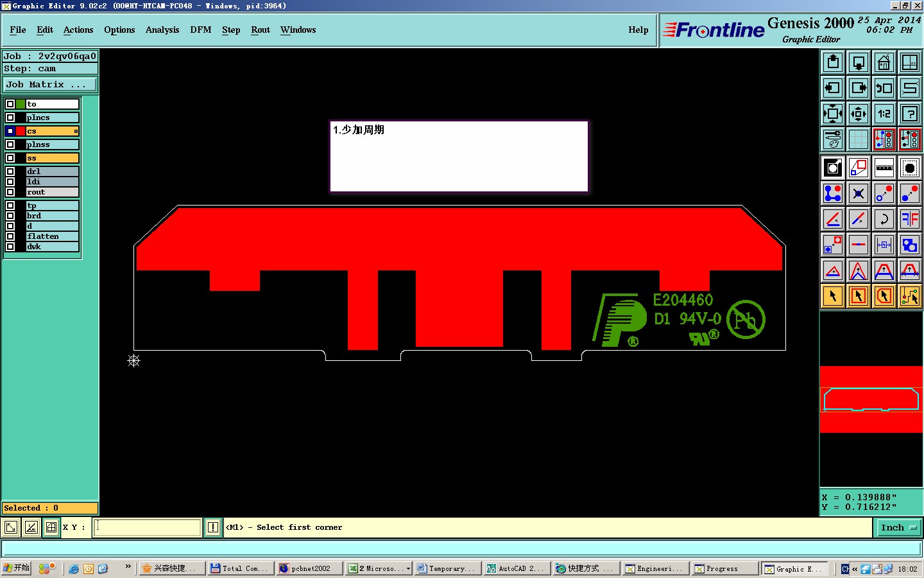The image size is (924, 578).
Task: Click the grid display icon
Action: click(x=859, y=139)
